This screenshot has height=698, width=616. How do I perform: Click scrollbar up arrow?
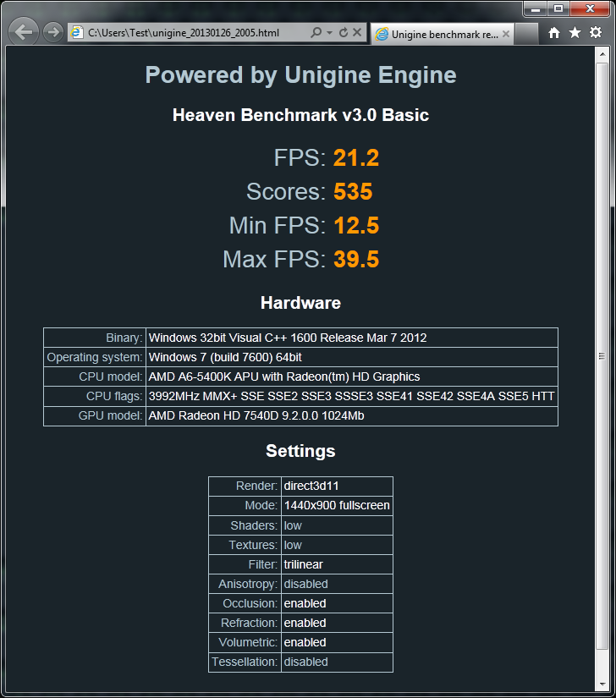tap(602, 54)
